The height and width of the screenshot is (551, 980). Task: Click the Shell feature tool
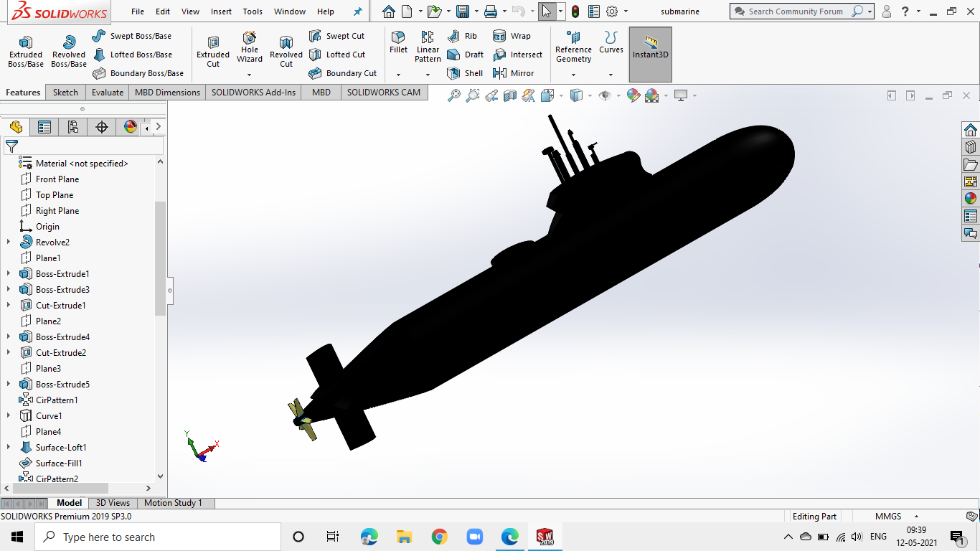coord(465,73)
